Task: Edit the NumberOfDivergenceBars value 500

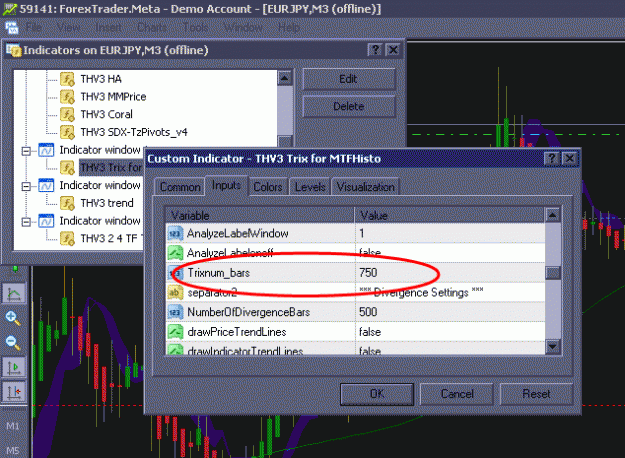Action: coord(450,312)
